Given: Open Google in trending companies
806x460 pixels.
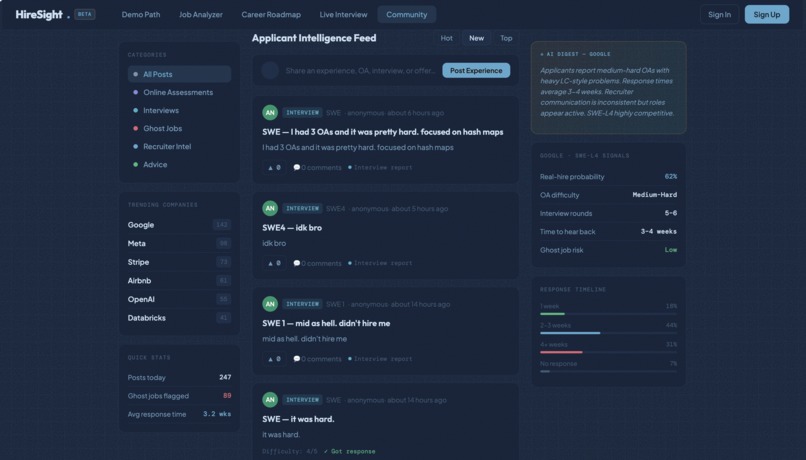Looking at the screenshot, I should click(179, 225).
